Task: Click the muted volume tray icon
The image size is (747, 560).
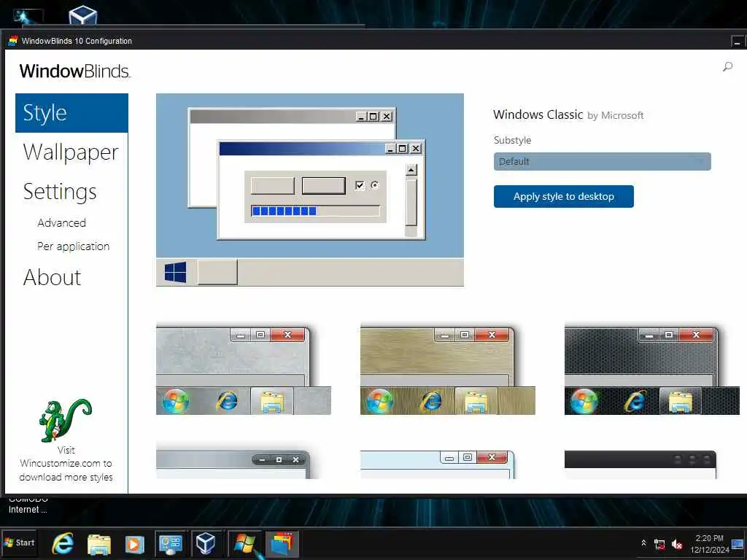Action: [676, 544]
